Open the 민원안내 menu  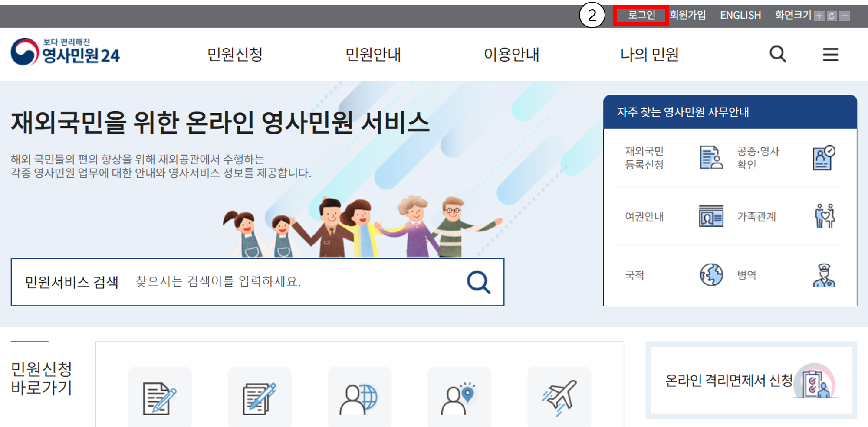[373, 55]
